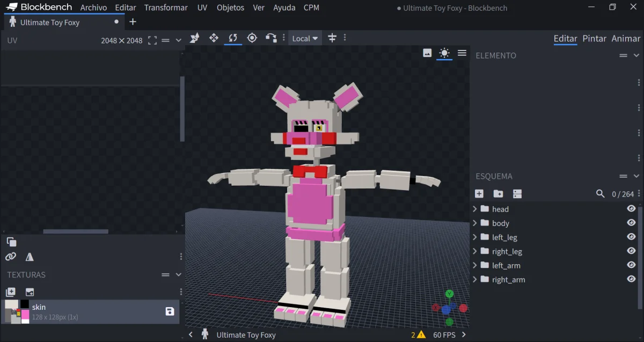Toggle outliner options list icon

click(x=517, y=194)
